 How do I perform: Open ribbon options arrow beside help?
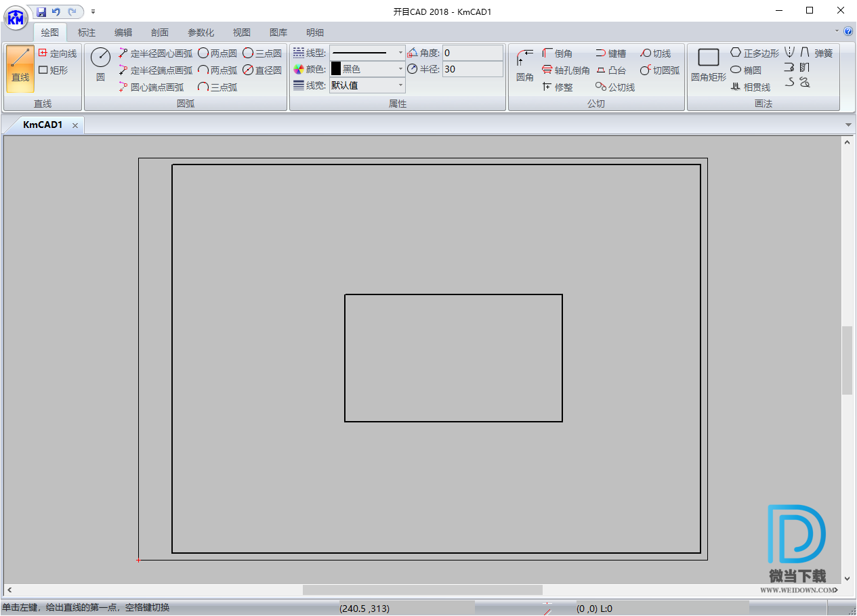(x=837, y=31)
